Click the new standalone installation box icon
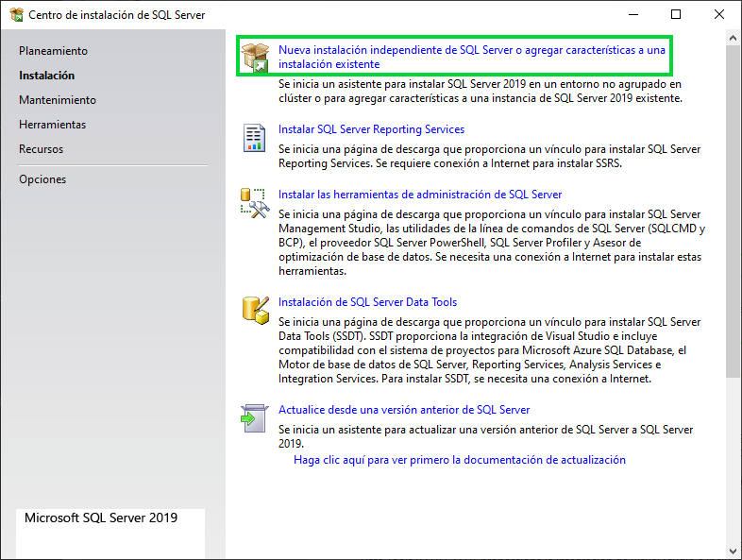 (255, 58)
